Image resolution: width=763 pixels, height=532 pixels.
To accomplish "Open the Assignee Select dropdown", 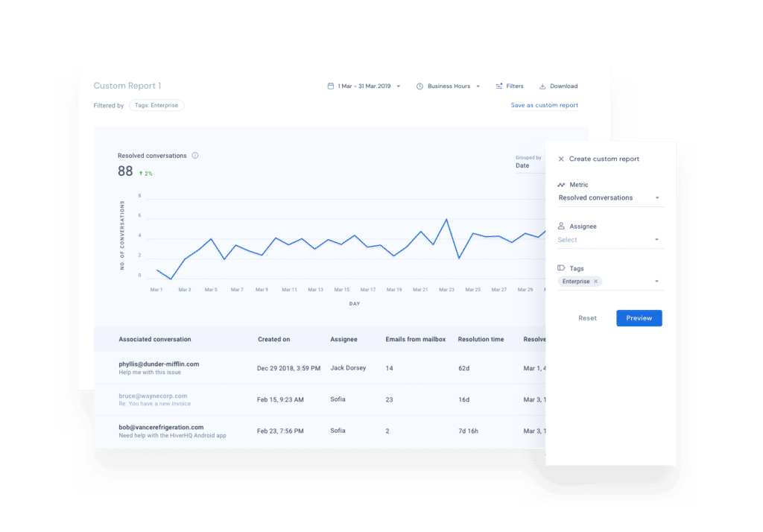I will [x=610, y=239].
